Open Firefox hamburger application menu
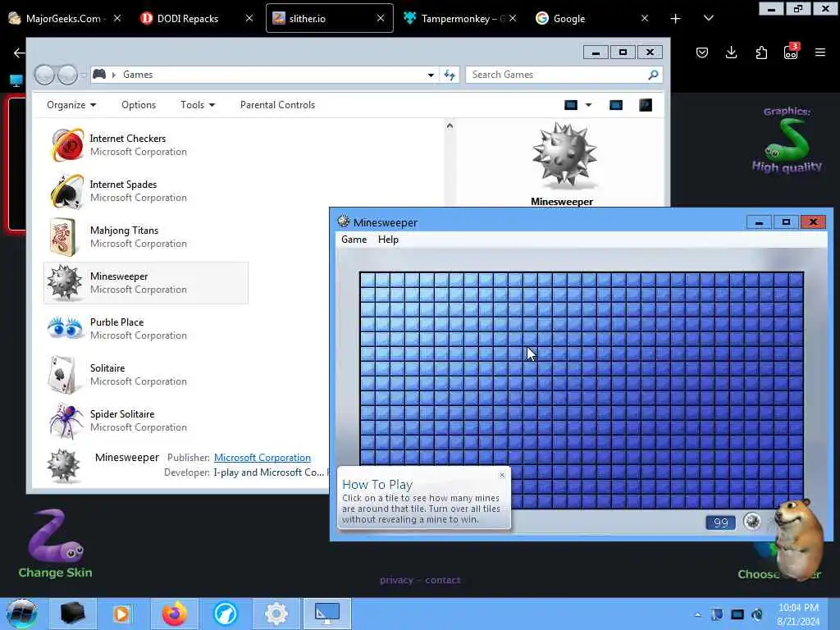The height and width of the screenshot is (630, 840). point(820,52)
